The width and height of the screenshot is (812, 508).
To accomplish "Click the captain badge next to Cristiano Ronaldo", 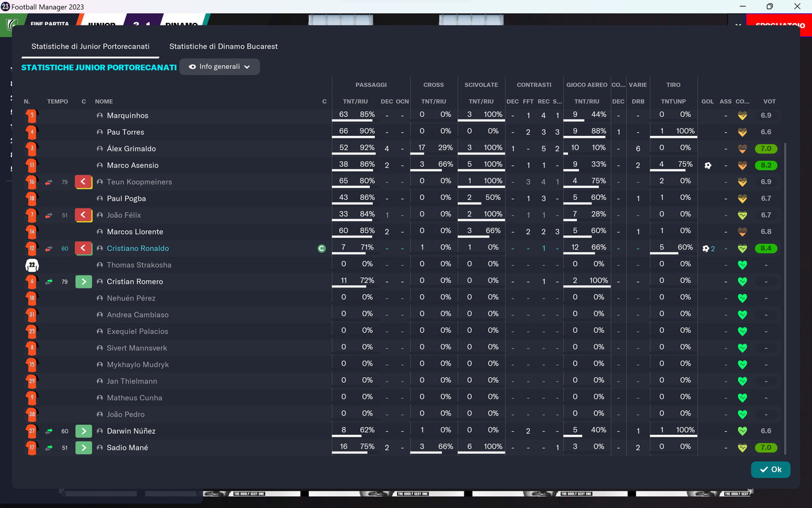I will [x=321, y=248].
